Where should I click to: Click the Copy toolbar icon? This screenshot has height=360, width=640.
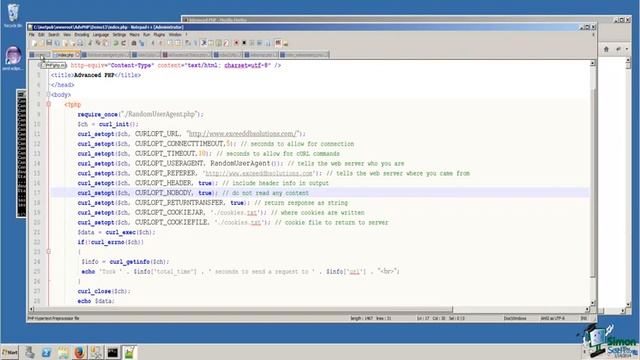[98, 43]
